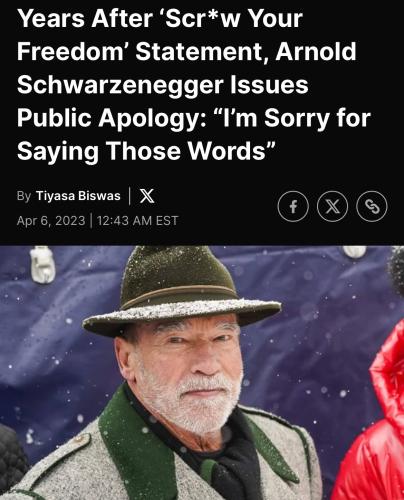404x500 pixels.
Task: Click 'Scr*w Your' in headline's first line
Action: pos(233,19)
